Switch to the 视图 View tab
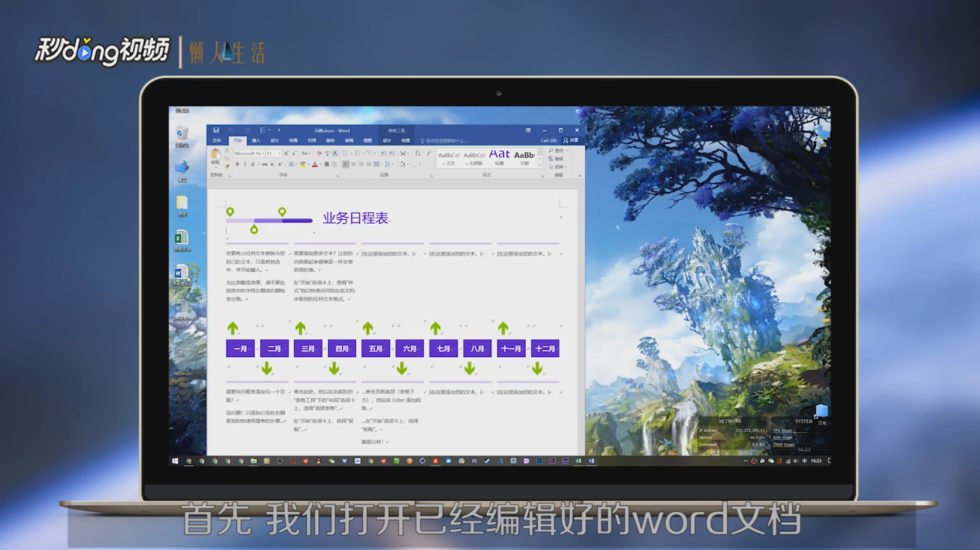The height and width of the screenshot is (550, 980). coord(368,140)
